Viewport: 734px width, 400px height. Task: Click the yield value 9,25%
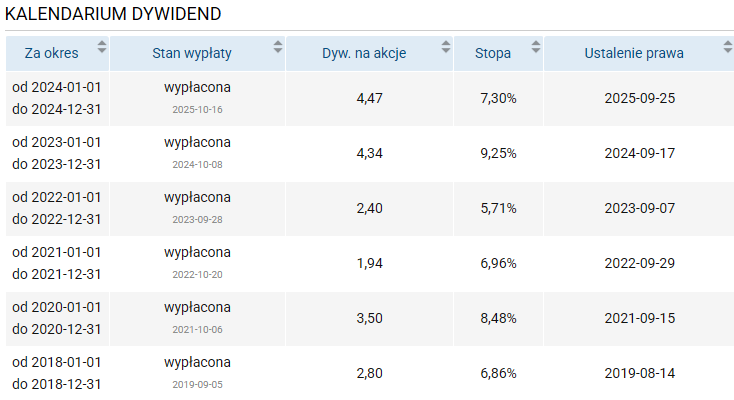click(498, 153)
